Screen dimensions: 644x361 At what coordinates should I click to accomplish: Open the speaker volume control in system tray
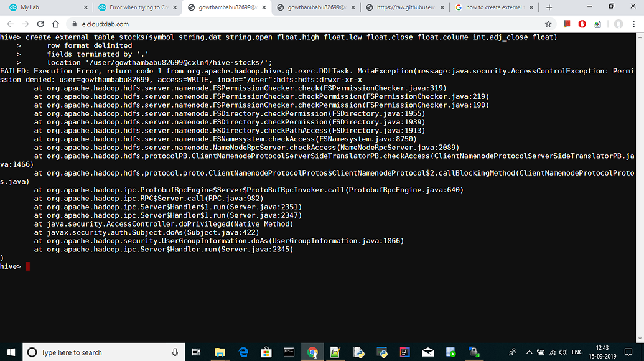tap(562, 352)
